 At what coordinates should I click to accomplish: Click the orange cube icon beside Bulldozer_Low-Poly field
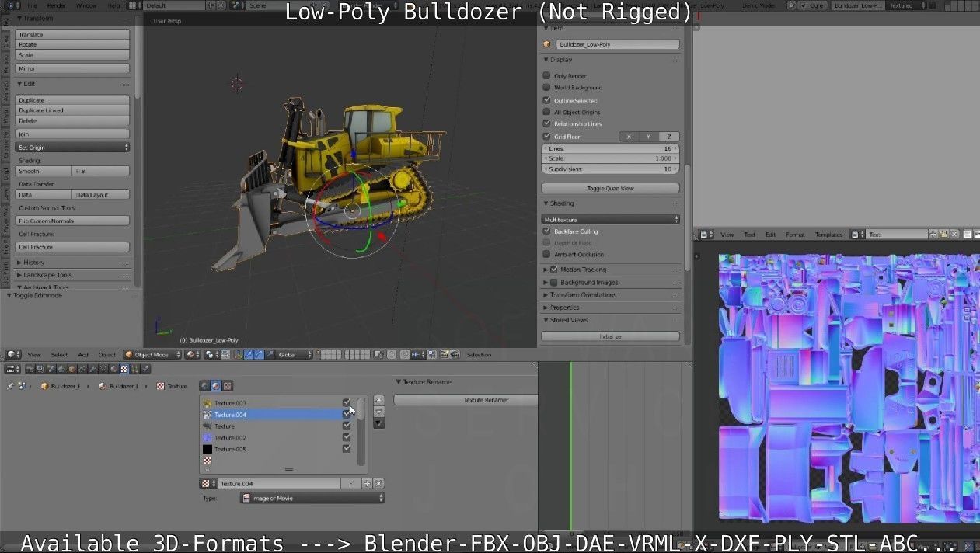coord(547,44)
